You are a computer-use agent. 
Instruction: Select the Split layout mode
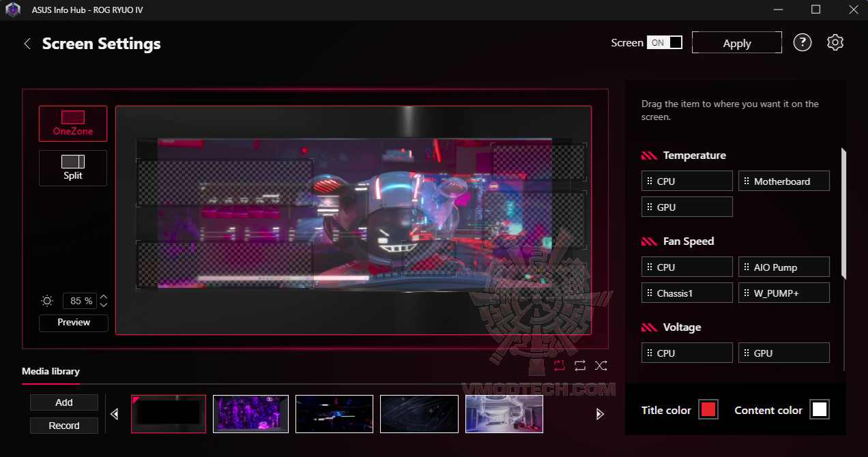[73, 168]
